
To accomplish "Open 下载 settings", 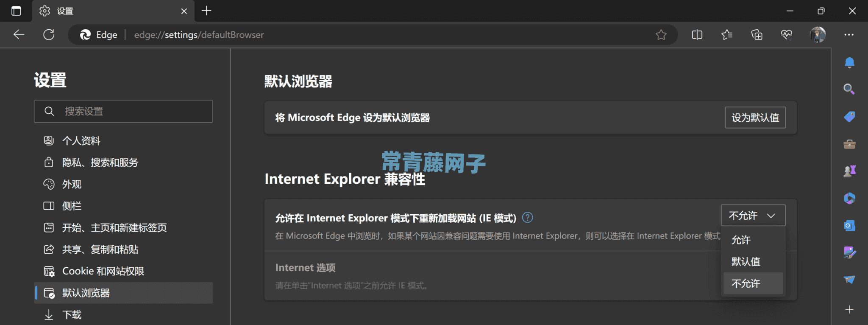I will click(123, 315).
